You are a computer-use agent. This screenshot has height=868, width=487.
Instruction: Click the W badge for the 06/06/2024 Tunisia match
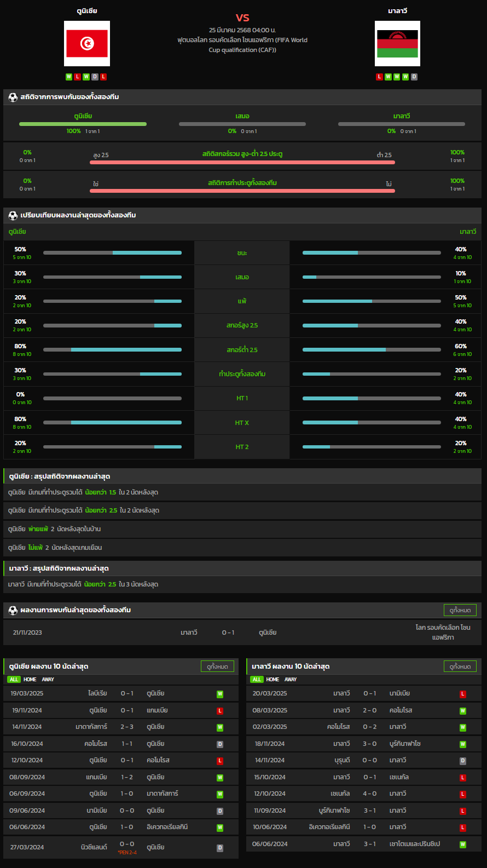(220, 827)
